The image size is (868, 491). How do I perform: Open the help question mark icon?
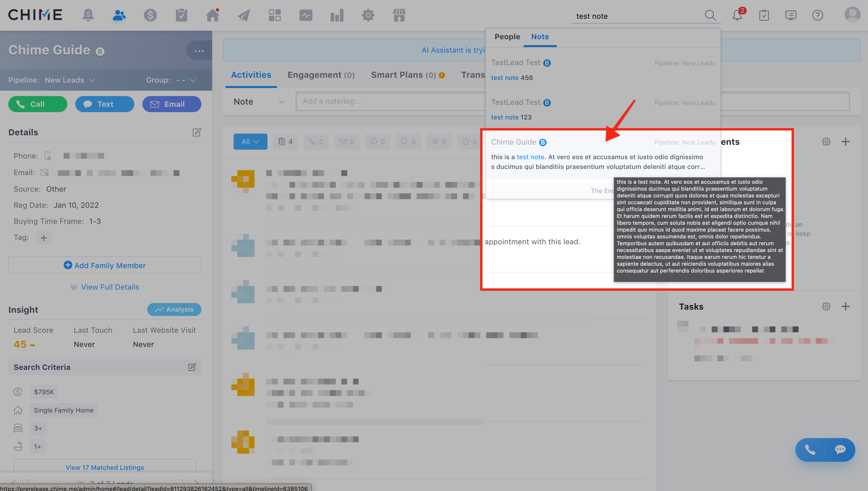(818, 15)
